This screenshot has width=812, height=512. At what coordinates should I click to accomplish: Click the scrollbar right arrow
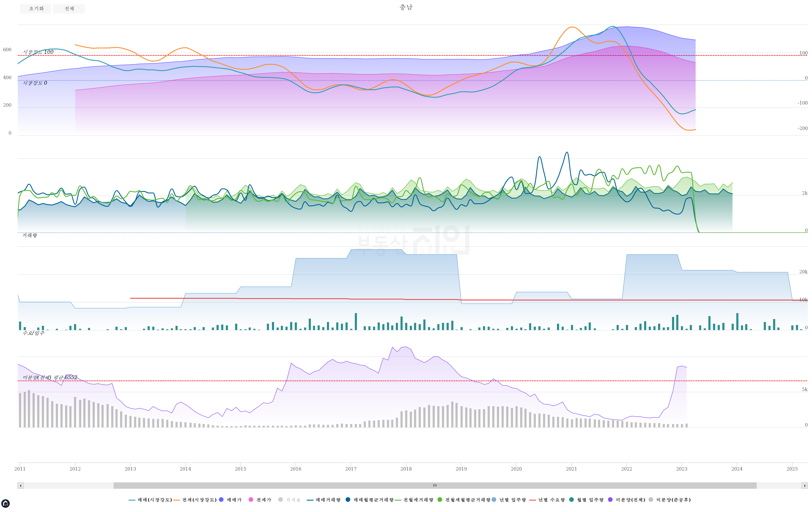click(x=805, y=486)
